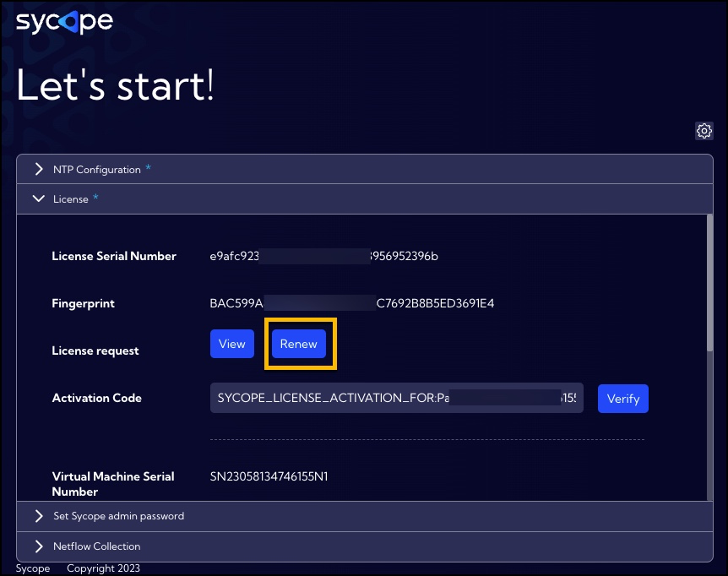Viewport: 728px width, 576px height.
Task: Click the Sycope footer text
Action: pos(32,568)
